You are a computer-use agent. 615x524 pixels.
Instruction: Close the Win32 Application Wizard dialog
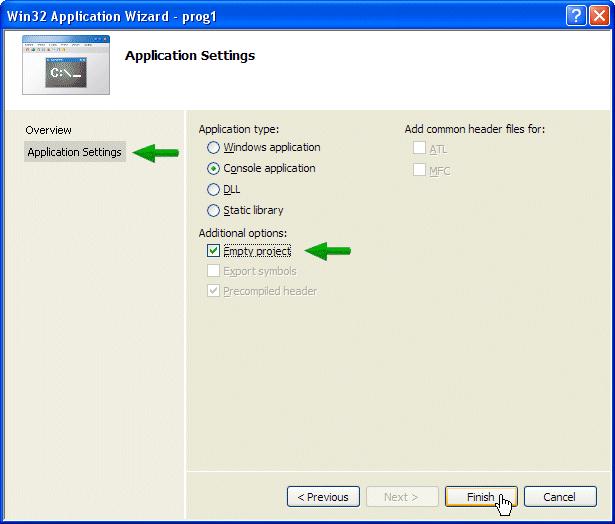598,15
